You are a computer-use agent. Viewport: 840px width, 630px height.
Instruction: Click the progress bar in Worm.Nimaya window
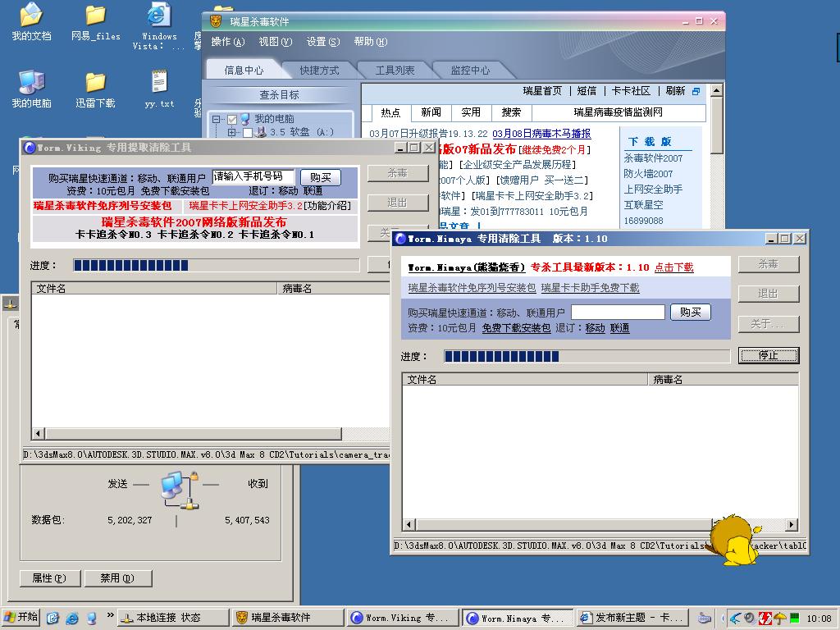click(587, 356)
